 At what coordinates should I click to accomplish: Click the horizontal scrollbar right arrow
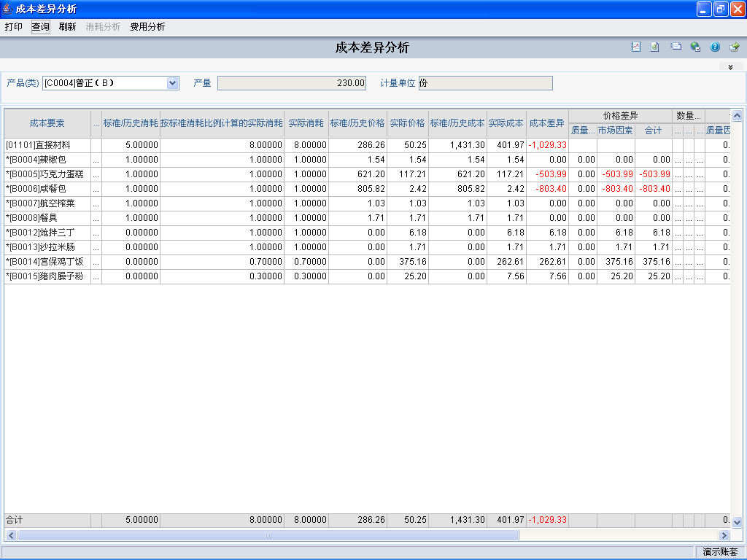click(x=724, y=535)
